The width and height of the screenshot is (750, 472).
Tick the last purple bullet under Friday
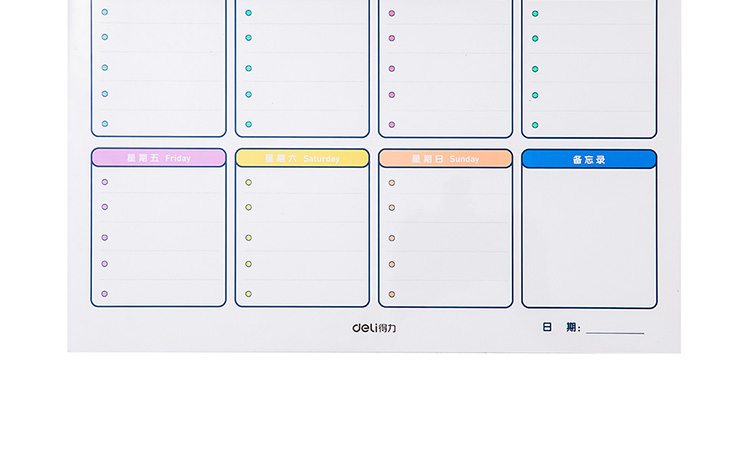coord(105,294)
